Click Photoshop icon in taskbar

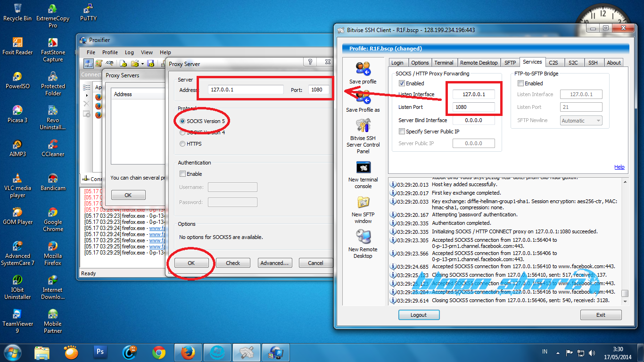point(100,352)
